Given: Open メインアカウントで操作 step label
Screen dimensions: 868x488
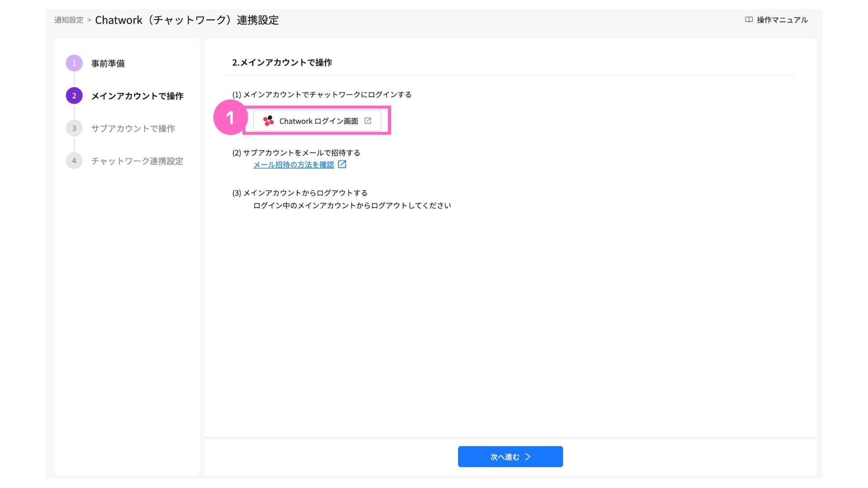Looking at the screenshot, I should [137, 96].
